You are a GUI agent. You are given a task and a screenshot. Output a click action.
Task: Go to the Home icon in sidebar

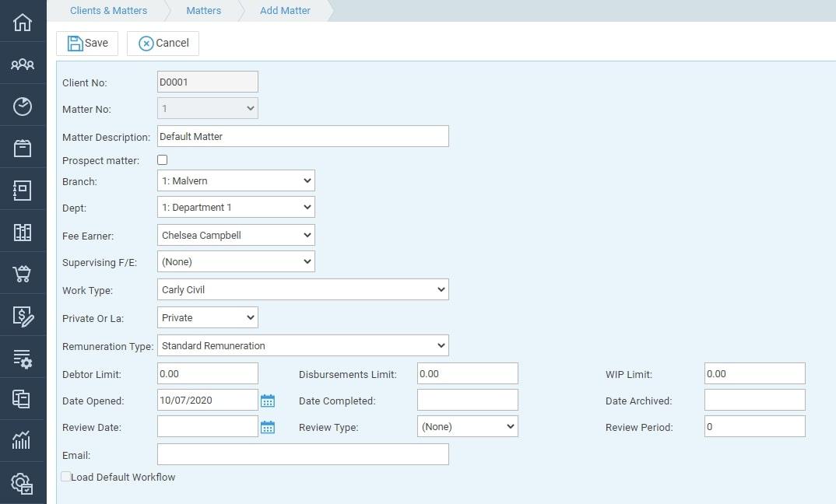[x=23, y=22]
